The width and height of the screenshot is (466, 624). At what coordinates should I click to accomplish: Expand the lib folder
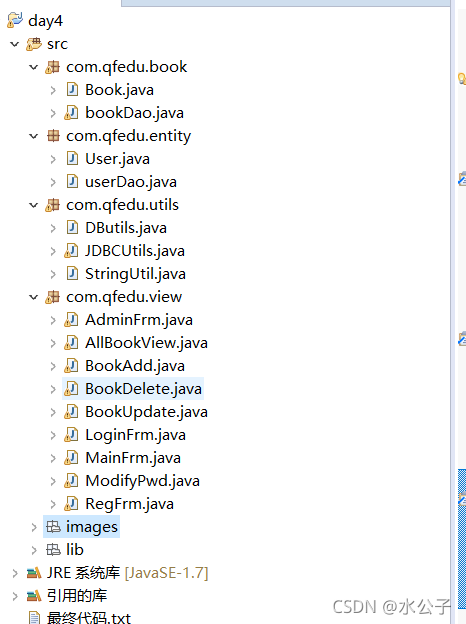coord(34,550)
